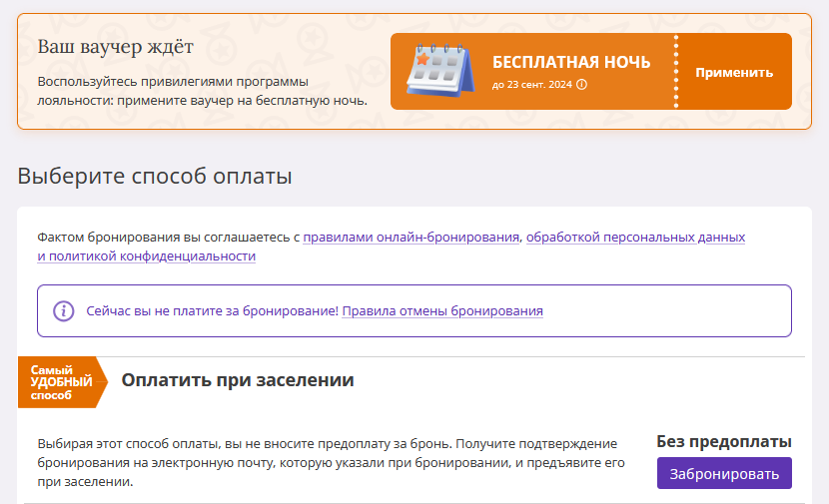Viewport: 829px width, 504px height.
Task: Open booking cancellation rules link
Action: coord(442,311)
